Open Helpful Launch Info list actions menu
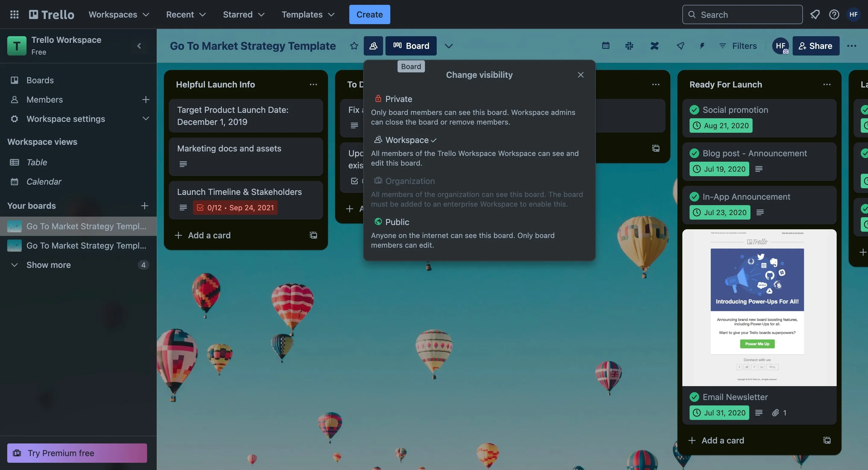Viewport: 868px width, 470px height. click(313, 84)
